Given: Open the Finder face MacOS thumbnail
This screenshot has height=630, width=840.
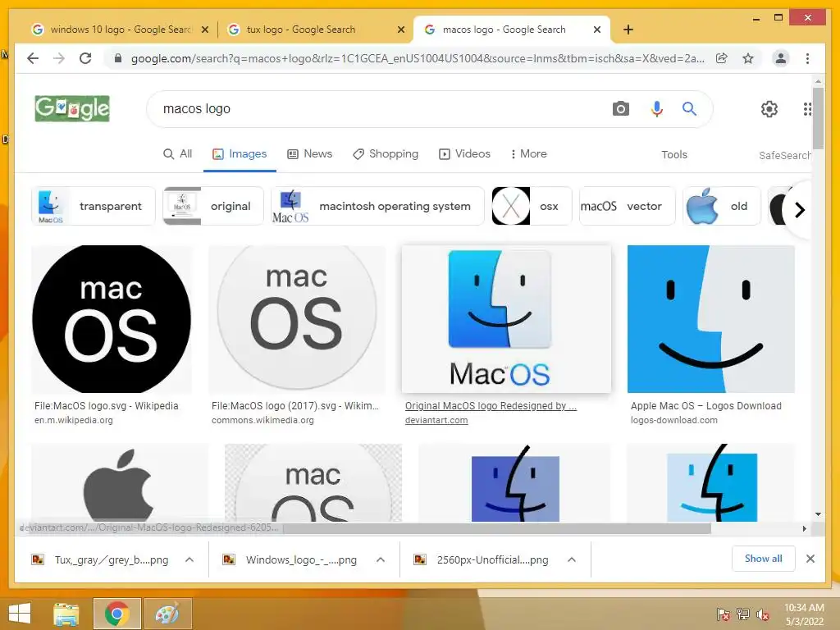Looking at the screenshot, I should (x=506, y=319).
